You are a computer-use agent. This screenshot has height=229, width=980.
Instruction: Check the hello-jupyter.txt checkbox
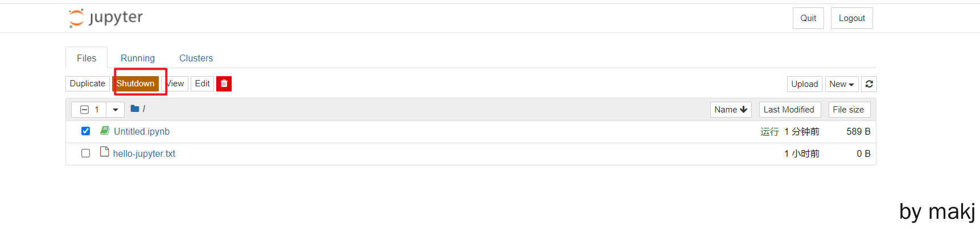(x=85, y=153)
